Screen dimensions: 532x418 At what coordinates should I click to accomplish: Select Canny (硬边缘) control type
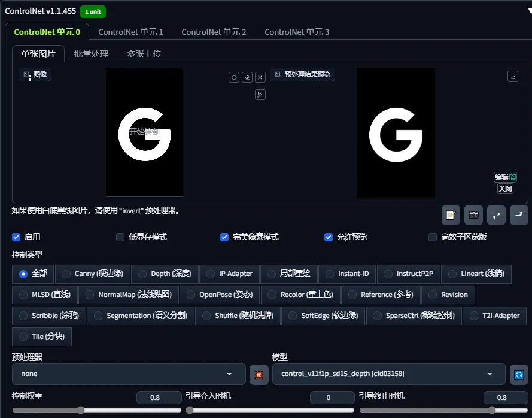click(x=93, y=274)
